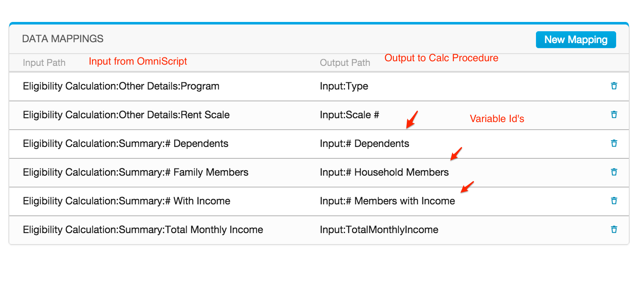Select the Summary:# Dependents input path

tap(125, 144)
